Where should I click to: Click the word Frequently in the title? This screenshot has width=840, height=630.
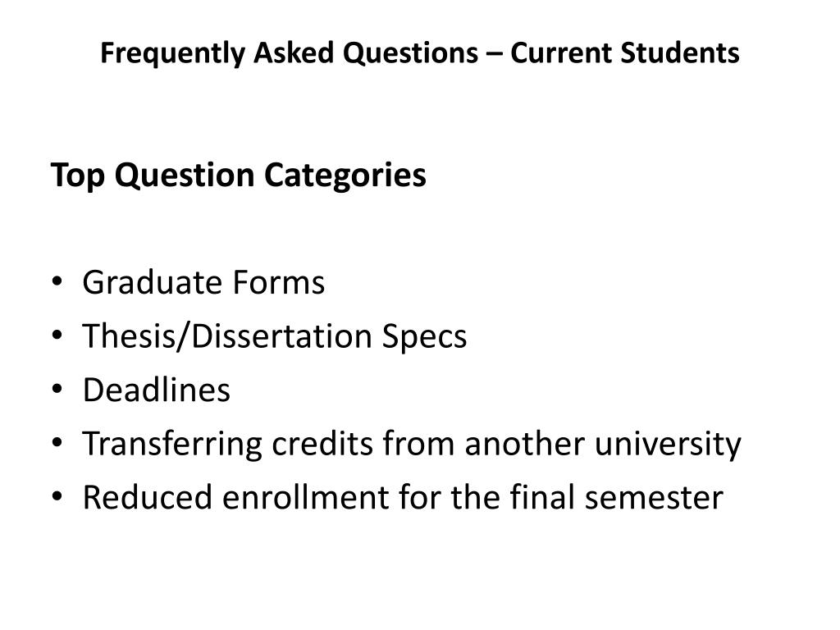172,54
